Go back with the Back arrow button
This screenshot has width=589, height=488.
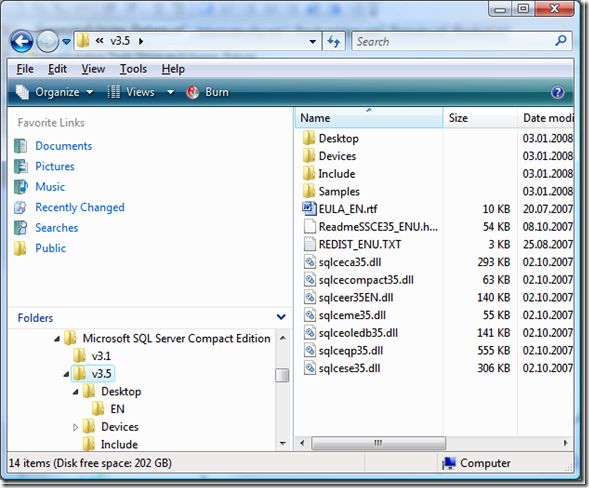[x=22, y=41]
